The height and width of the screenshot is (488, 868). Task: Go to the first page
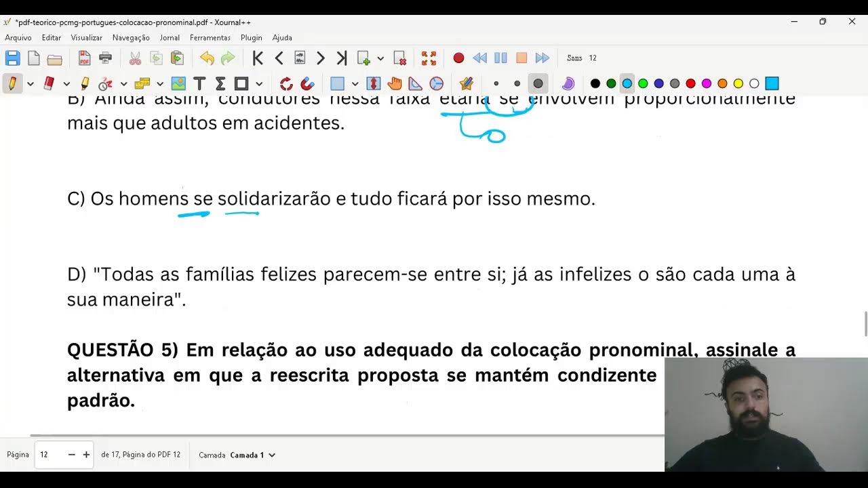[258, 58]
